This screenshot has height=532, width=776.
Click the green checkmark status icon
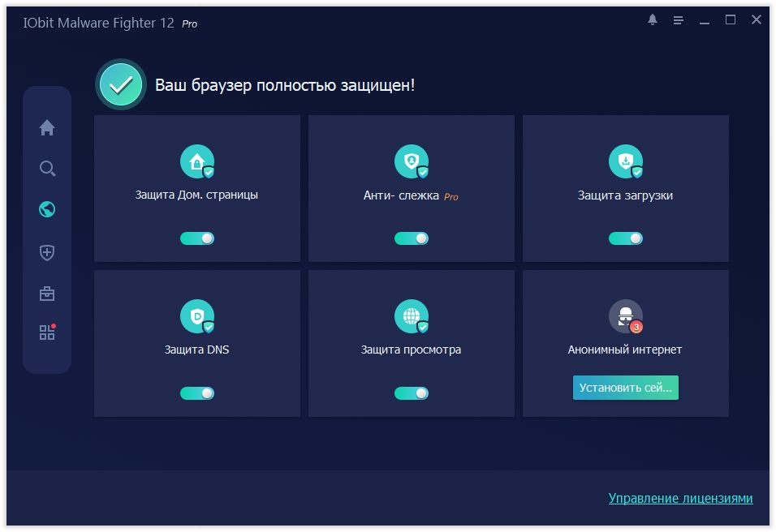121,84
